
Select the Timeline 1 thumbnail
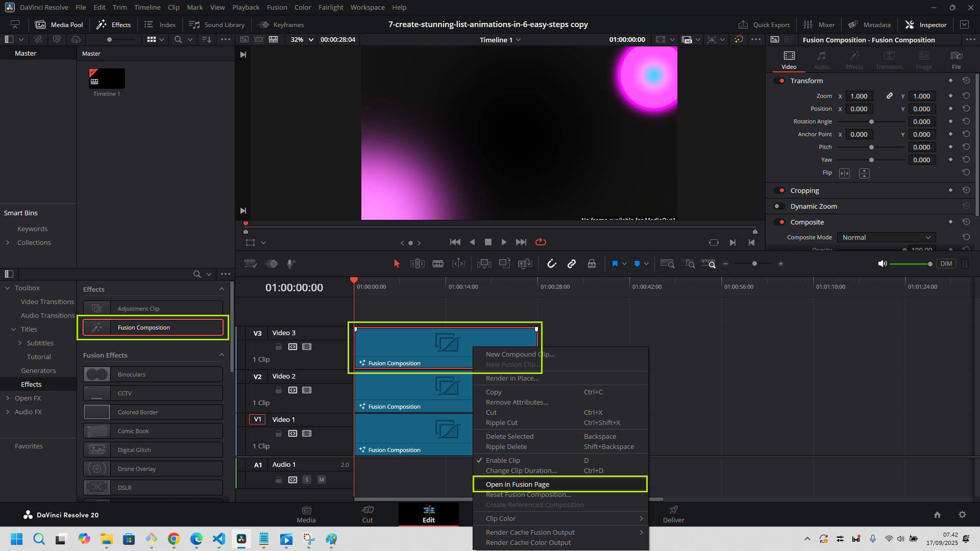(x=107, y=79)
